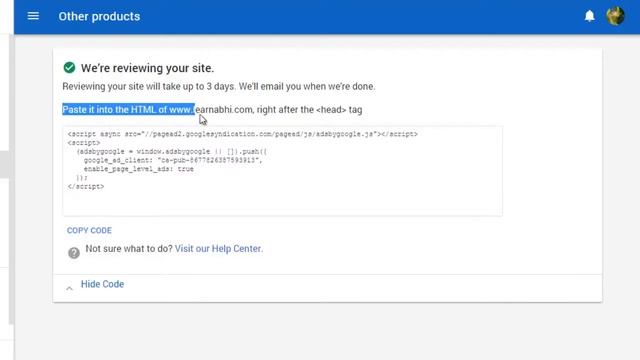Click the google_ad_client line in the code
640x360 pixels.
(173, 160)
